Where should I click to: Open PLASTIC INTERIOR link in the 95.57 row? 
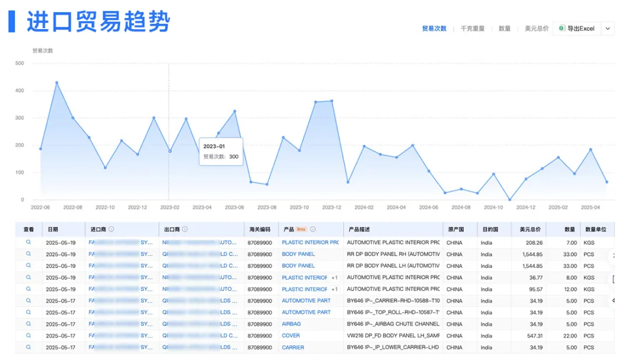(304, 289)
